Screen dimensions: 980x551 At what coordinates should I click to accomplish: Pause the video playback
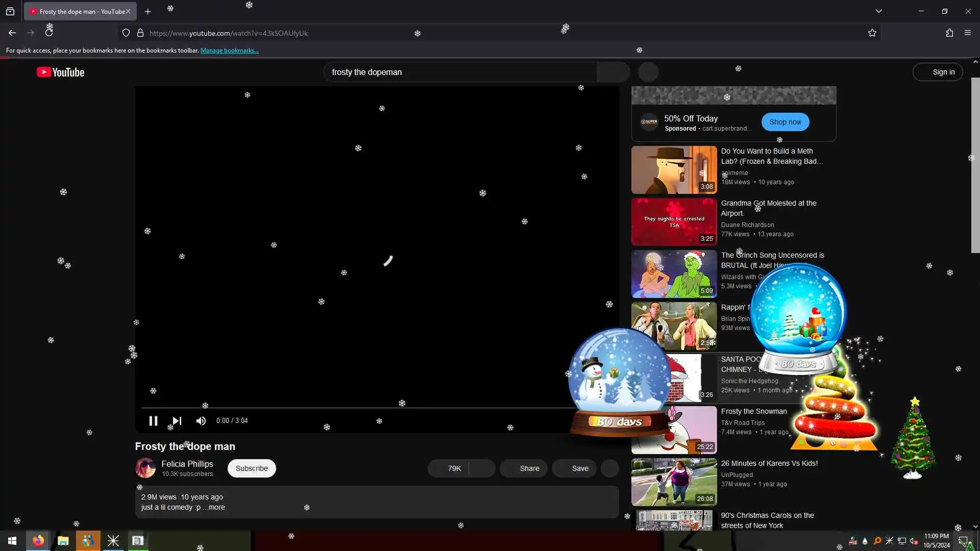pyautogui.click(x=153, y=421)
